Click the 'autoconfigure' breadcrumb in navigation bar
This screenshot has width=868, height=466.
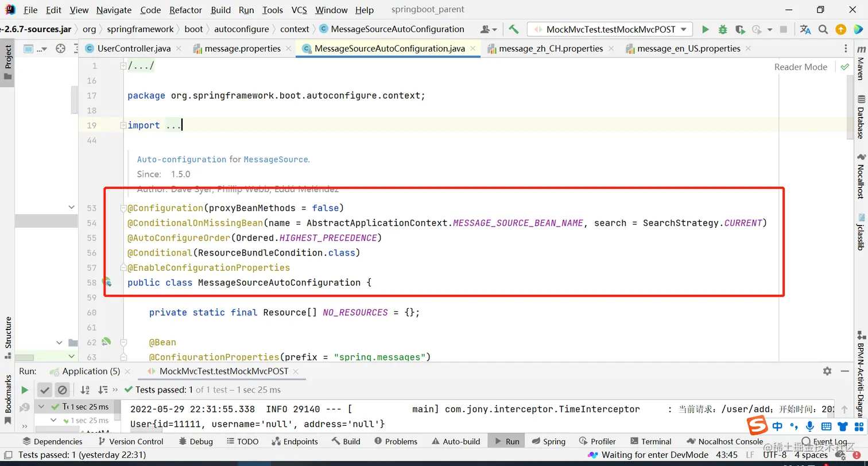point(241,29)
